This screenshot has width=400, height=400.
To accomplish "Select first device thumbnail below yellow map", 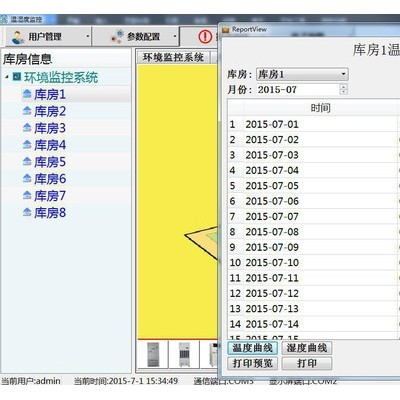I will 153,354.
